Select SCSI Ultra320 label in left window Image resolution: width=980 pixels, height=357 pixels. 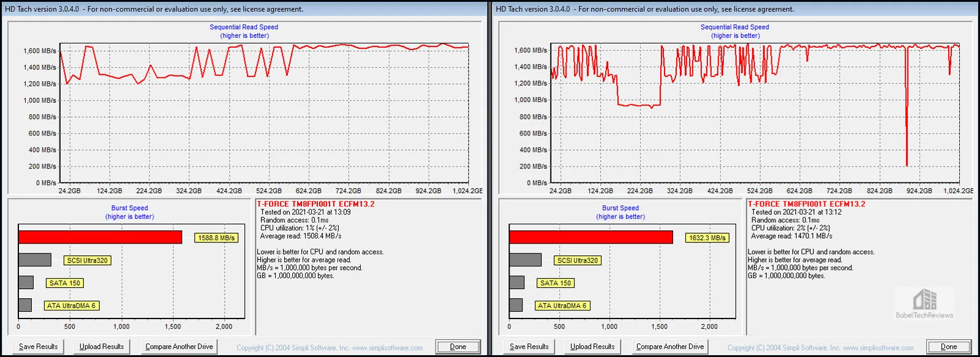coord(88,260)
